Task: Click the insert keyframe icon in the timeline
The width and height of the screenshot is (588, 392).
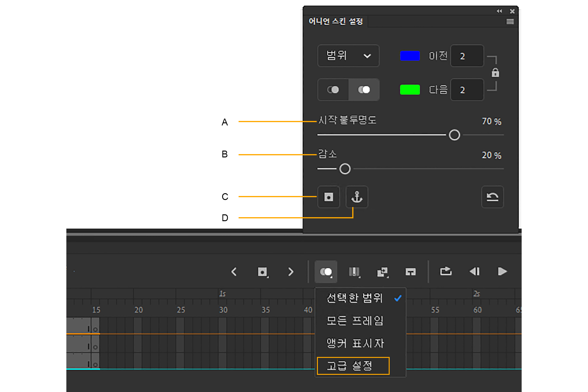Action: click(263, 272)
